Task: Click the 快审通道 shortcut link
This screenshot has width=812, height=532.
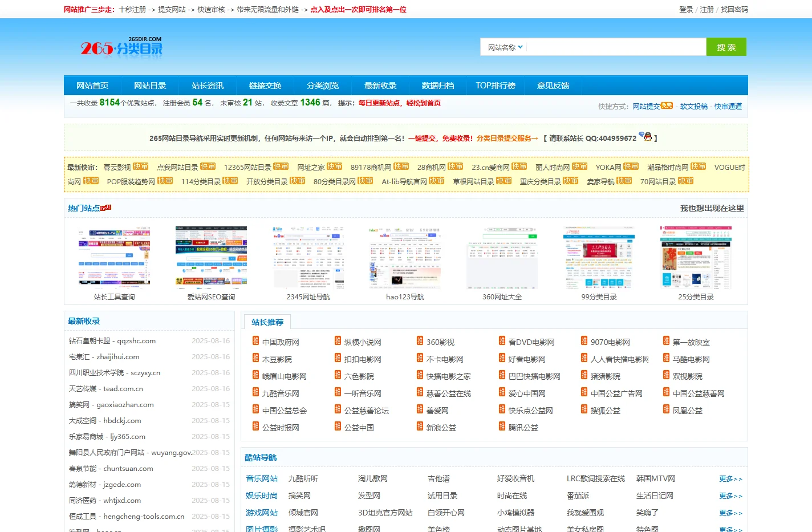Action: [728, 107]
